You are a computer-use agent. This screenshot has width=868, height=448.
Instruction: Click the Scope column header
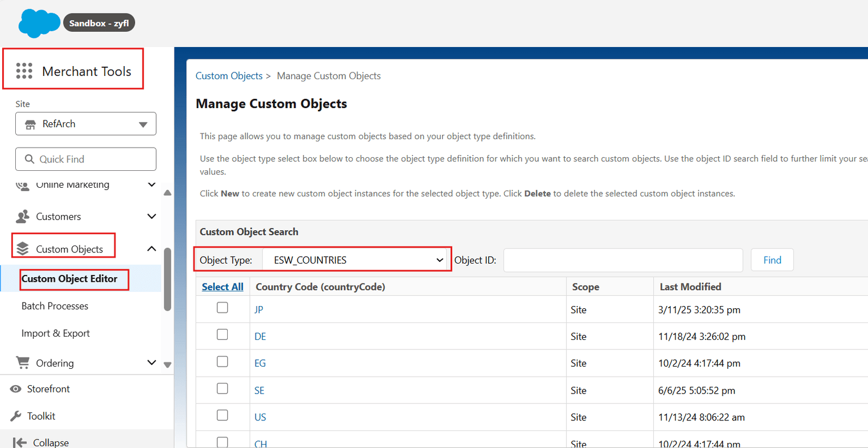(x=585, y=287)
